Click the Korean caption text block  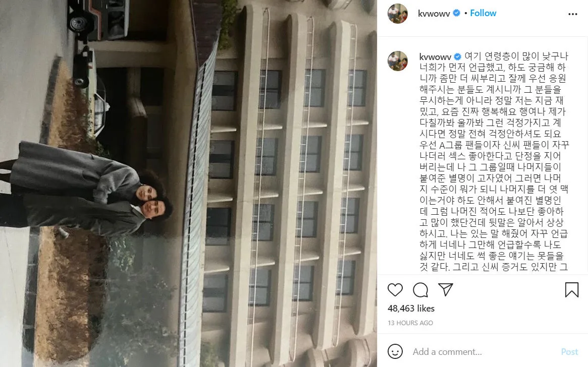click(x=494, y=161)
